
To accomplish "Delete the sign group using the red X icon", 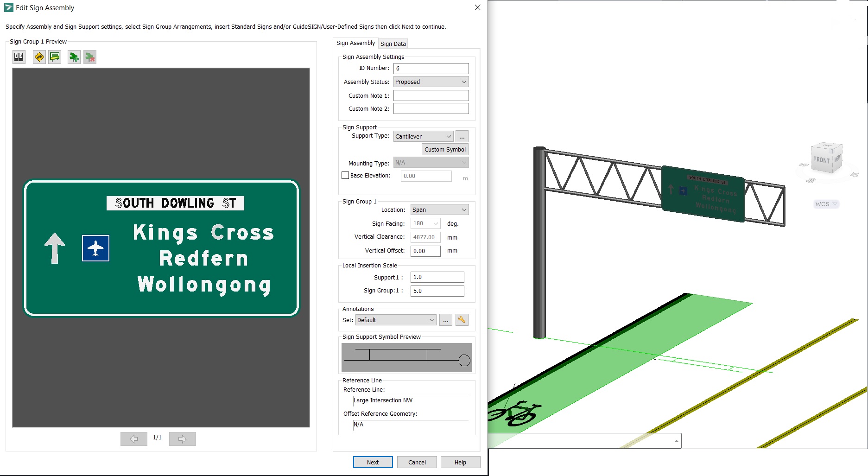I will (x=90, y=57).
